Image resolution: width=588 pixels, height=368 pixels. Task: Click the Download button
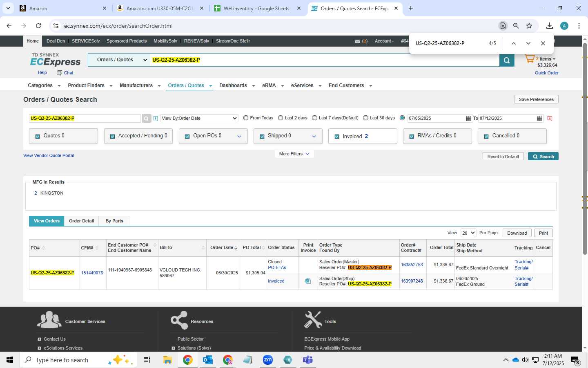click(x=517, y=233)
